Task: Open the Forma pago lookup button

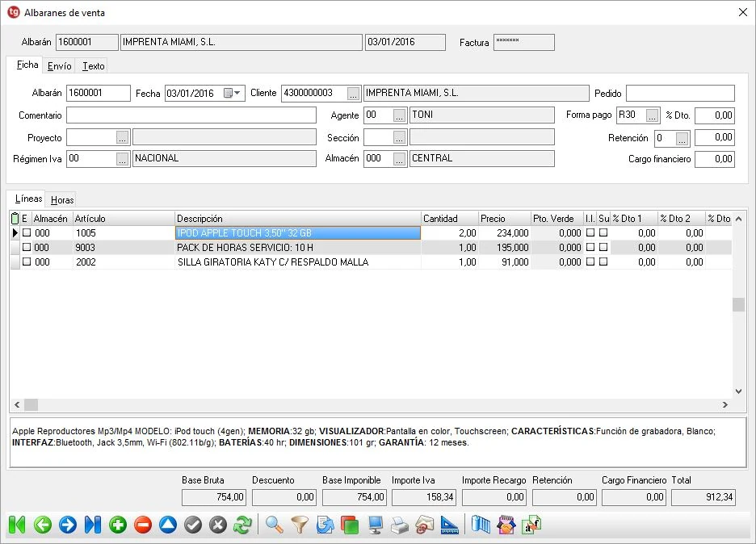Action: click(x=652, y=115)
